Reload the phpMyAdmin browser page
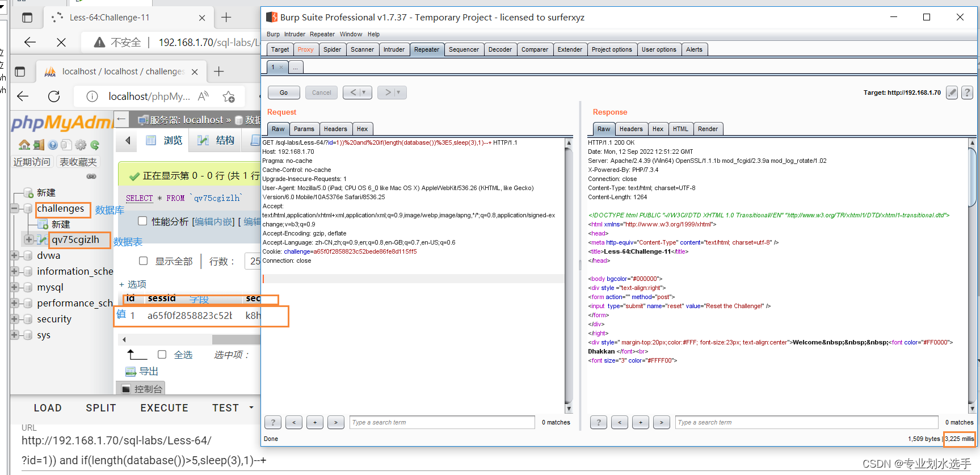This screenshot has height=475, width=980. [x=54, y=96]
